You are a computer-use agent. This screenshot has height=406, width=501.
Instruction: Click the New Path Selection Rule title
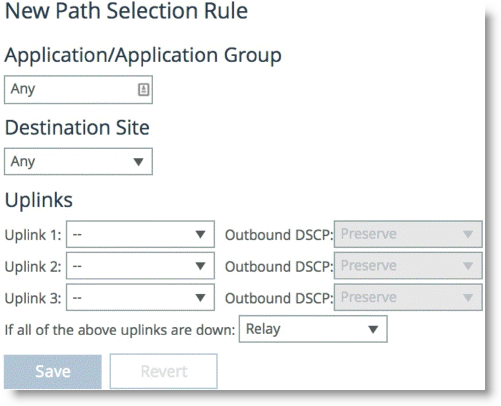click(126, 11)
